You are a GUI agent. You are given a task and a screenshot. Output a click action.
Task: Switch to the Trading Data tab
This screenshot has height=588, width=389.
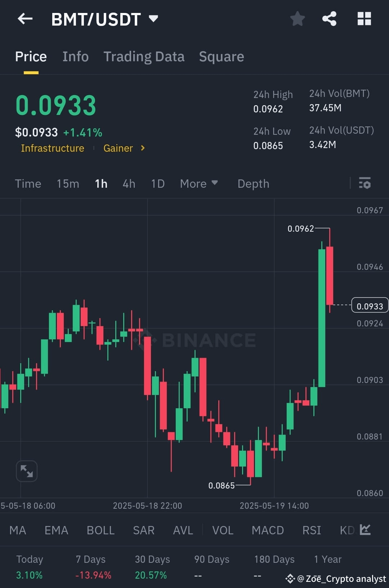[144, 56]
